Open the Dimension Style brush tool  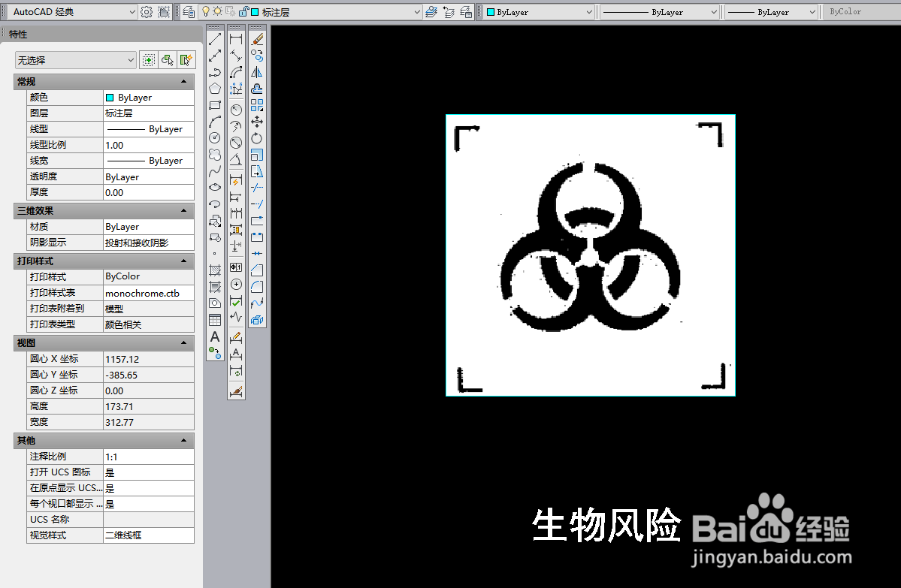point(236,391)
